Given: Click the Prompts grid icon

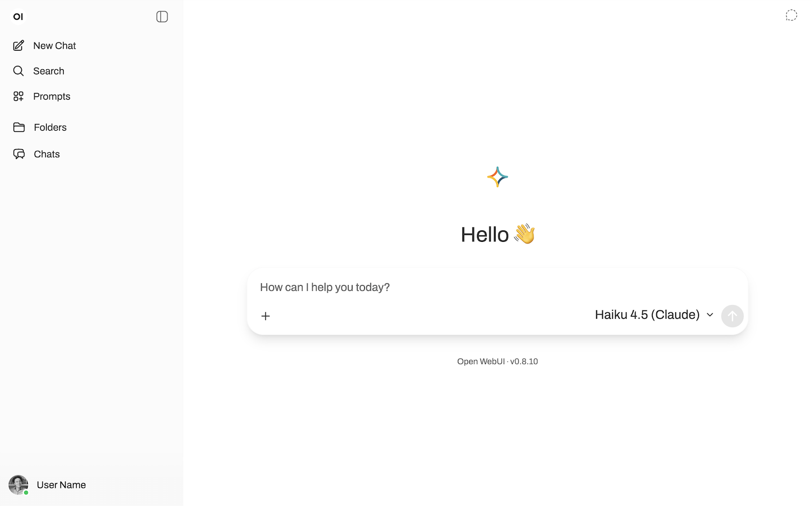Looking at the screenshot, I should [x=19, y=96].
